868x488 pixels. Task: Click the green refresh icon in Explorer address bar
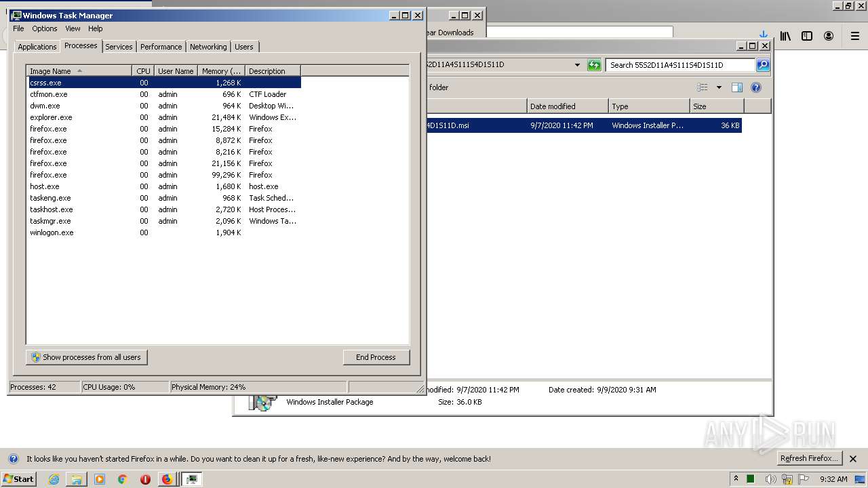click(x=594, y=65)
